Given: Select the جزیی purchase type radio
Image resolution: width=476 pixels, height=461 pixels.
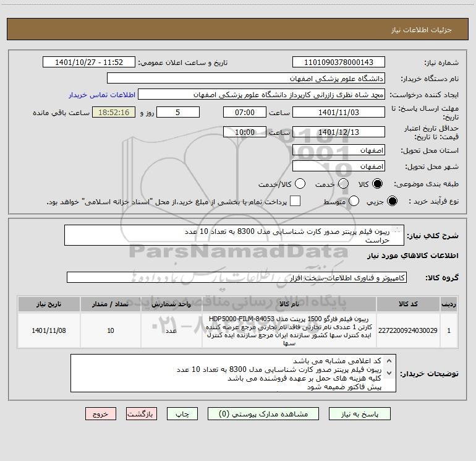Looking at the screenshot, I should coord(392,201).
